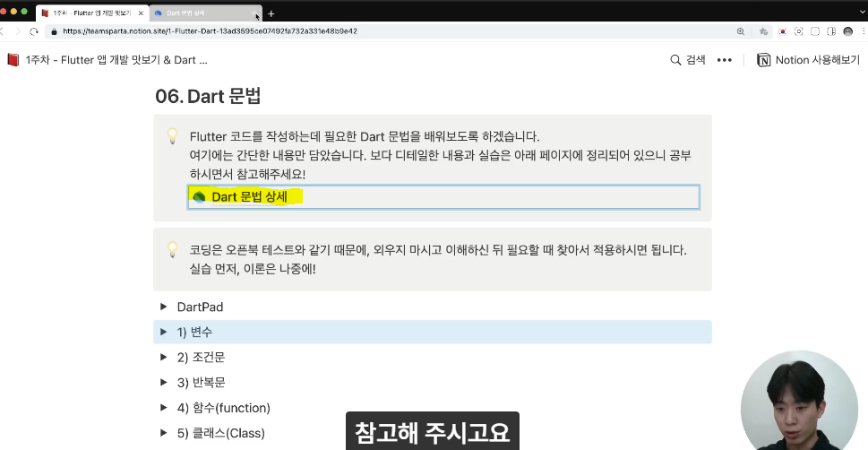
Task: Expand the 3) 반복문 toggle
Action: click(x=163, y=383)
